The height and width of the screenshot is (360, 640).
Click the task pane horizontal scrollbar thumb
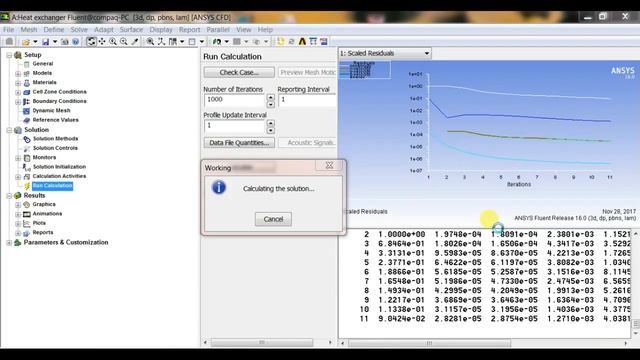pyautogui.click(x=262, y=342)
